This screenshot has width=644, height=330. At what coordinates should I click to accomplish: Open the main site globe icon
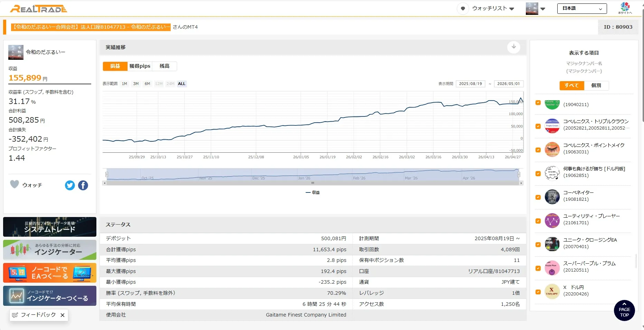pos(625,8)
